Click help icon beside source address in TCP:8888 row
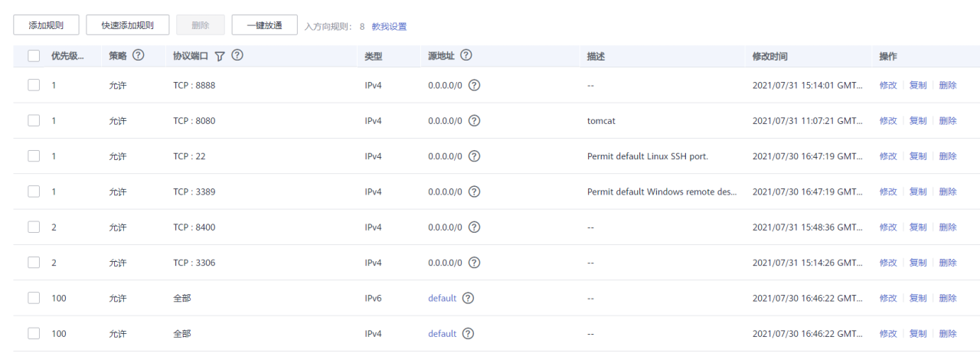 tap(474, 85)
